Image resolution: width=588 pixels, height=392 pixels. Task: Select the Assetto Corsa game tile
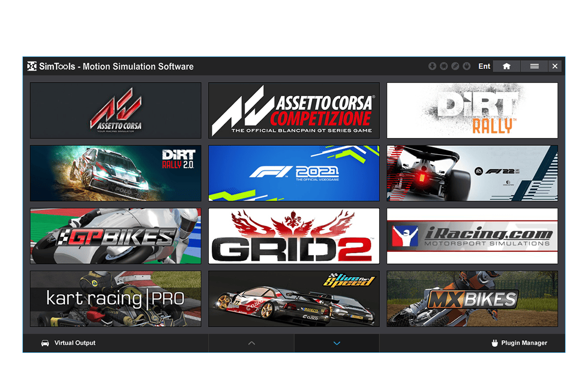click(116, 111)
